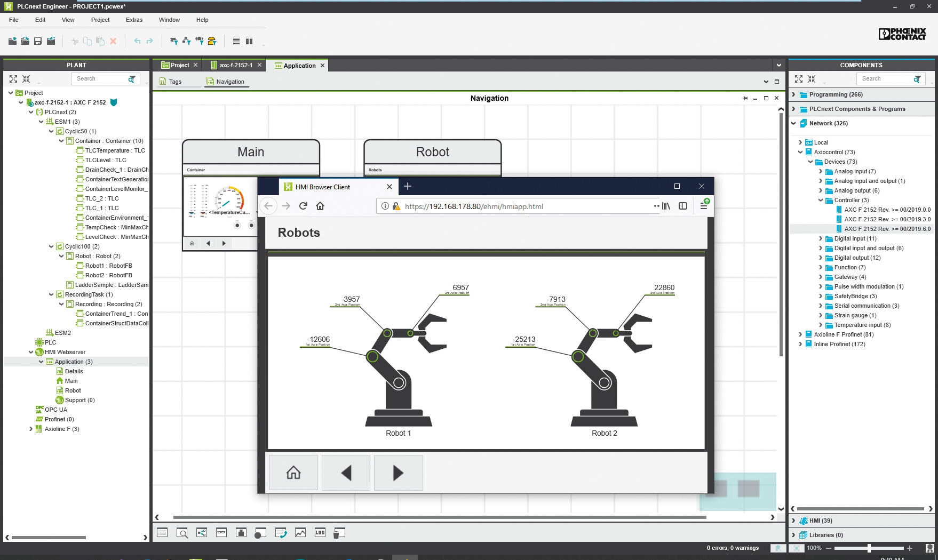Click the HMI next page arrow button

click(398, 473)
